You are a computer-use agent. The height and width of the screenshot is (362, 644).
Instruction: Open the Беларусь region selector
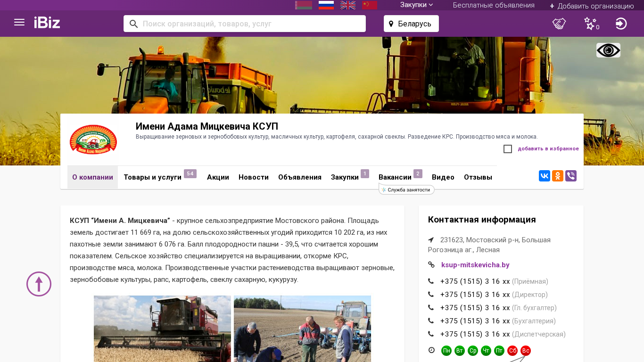click(x=411, y=24)
